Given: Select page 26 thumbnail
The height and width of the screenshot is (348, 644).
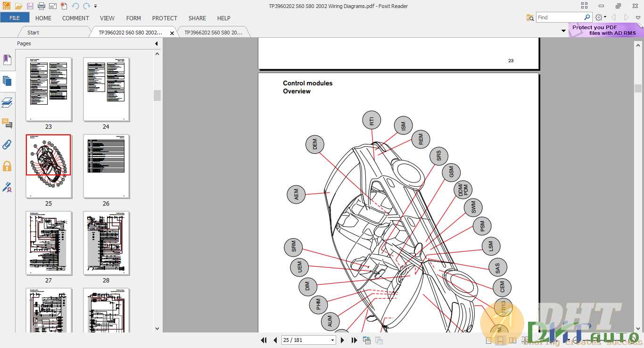Looking at the screenshot, I should click(106, 166).
